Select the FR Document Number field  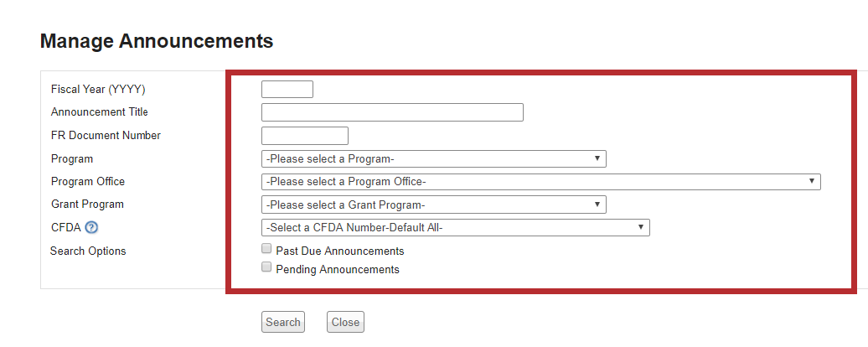click(x=305, y=136)
